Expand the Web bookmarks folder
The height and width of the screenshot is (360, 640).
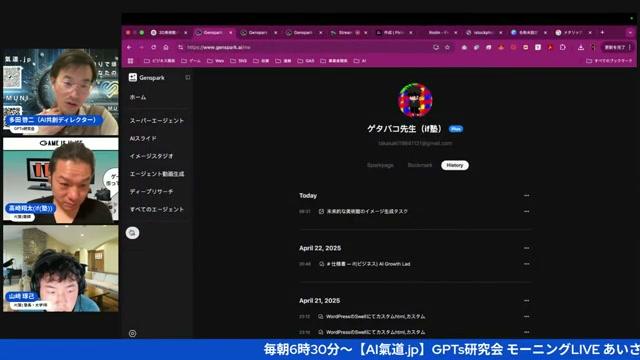216,61
